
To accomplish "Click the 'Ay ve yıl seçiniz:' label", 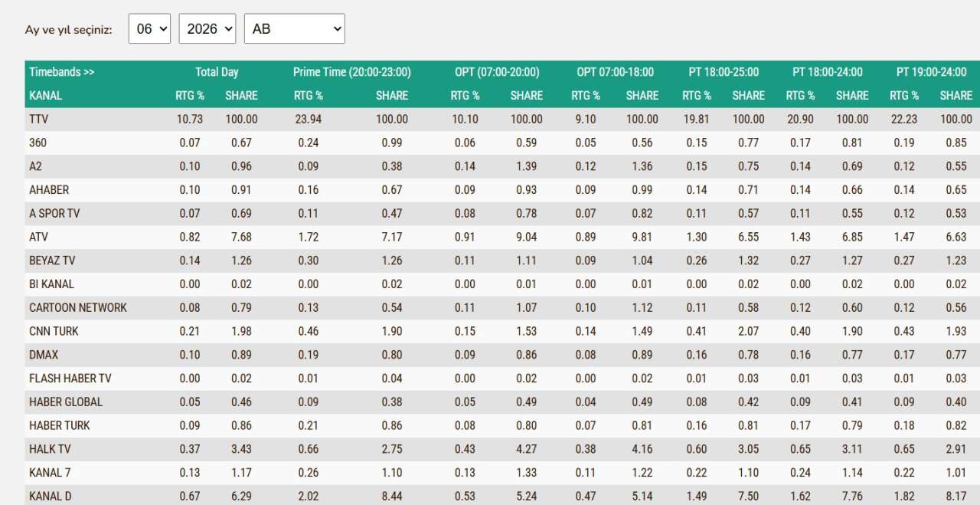I will click(x=69, y=30).
